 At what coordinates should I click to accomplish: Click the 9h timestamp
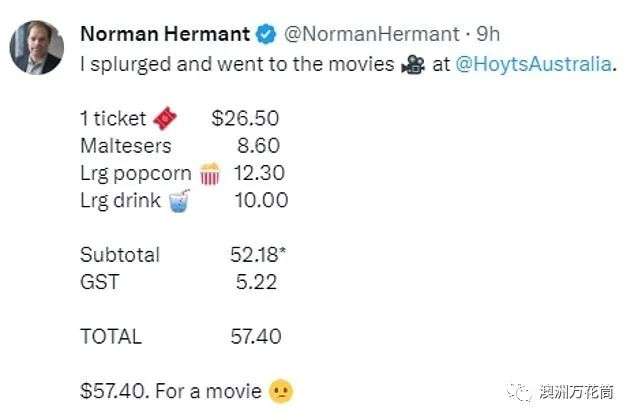coord(489,34)
